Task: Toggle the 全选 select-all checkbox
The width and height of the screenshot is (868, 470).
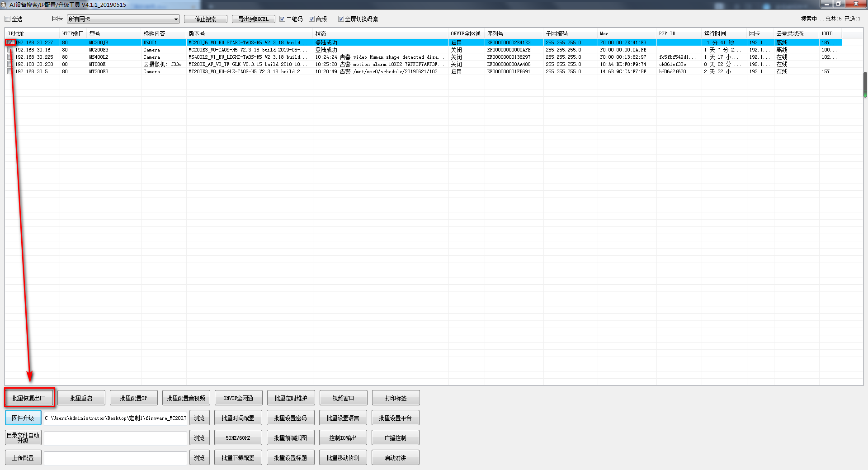Action: (8, 19)
